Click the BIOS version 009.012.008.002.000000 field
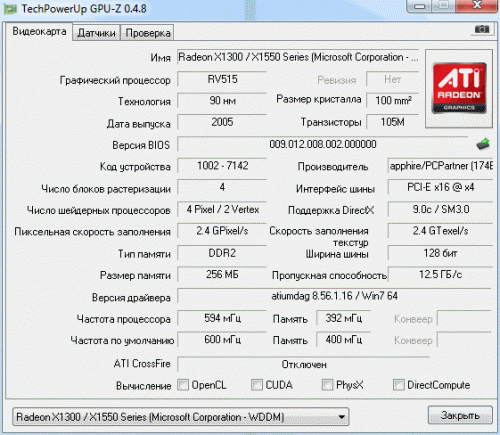The width and height of the screenshot is (500, 435). (x=323, y=144)
